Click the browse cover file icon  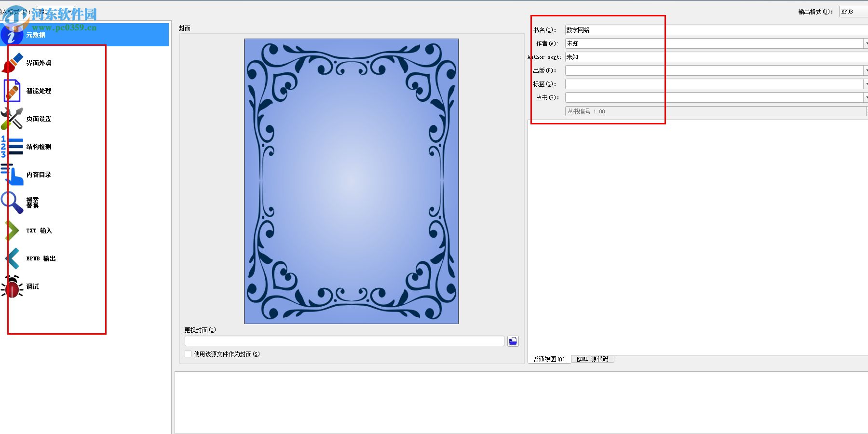[513, 341]
